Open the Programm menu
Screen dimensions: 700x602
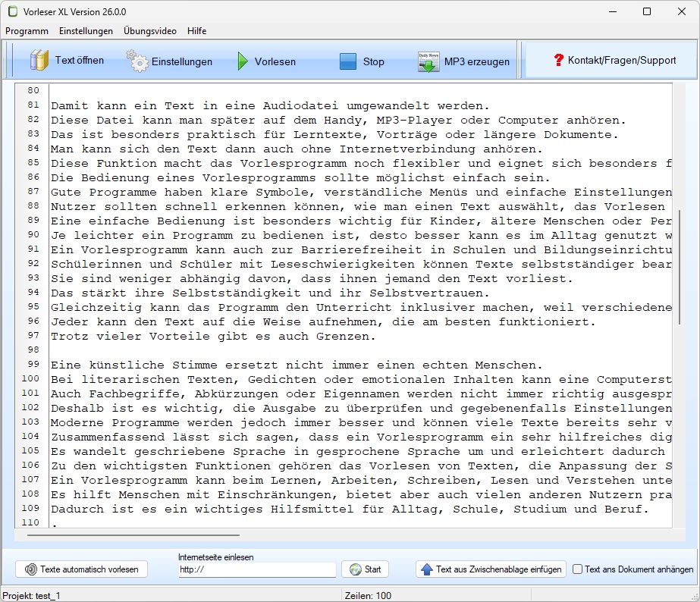pyautogui.click(x=27, y=31)
